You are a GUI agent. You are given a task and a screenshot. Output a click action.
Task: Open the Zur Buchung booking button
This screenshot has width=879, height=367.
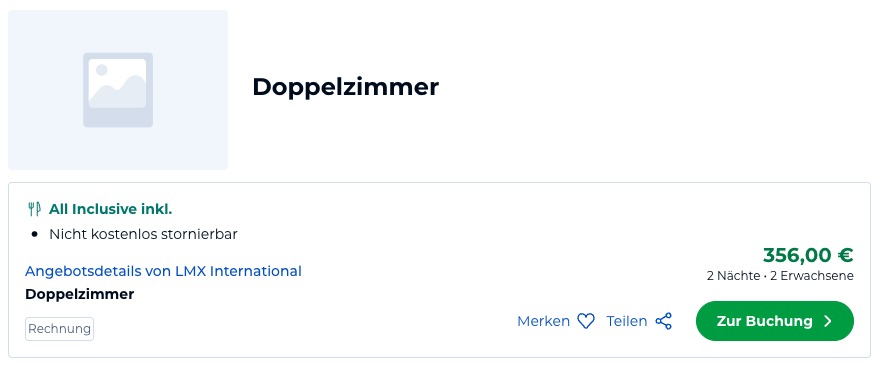[775, 321]
